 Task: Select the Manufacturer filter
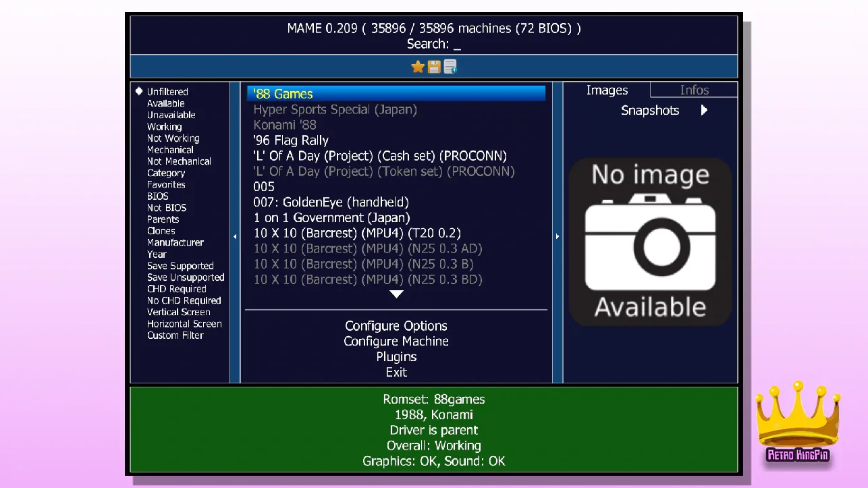(175, 242)
